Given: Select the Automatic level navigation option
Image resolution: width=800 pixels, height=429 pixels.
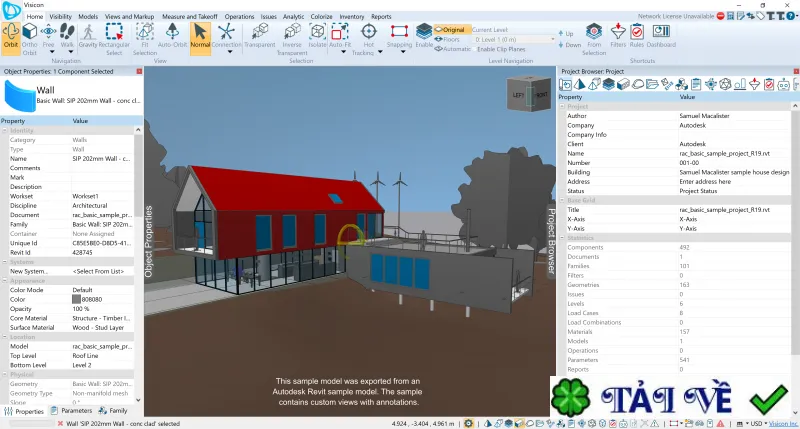Looking at the screenshot, I should pyautogui.click(x=452, y=49).
